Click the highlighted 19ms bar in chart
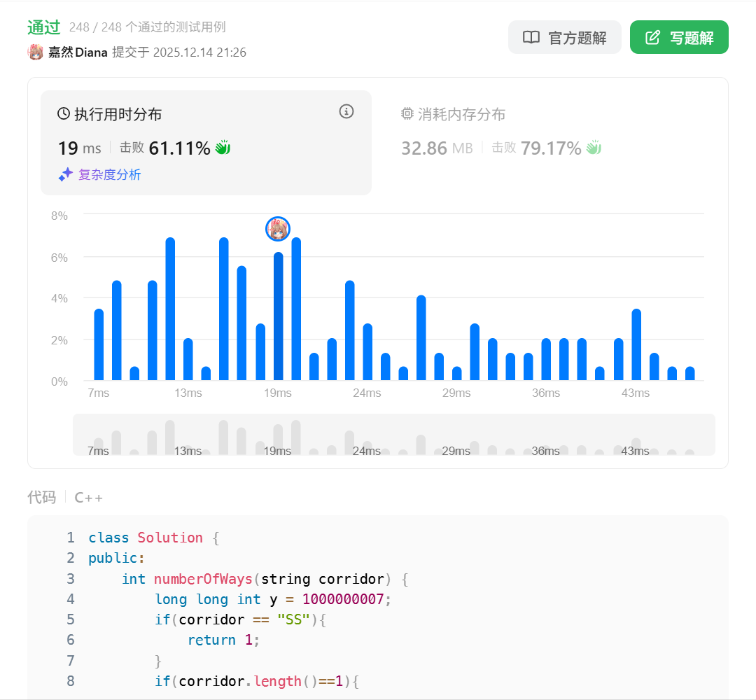Viewport: 756px width, 700px height. [278, 316]
